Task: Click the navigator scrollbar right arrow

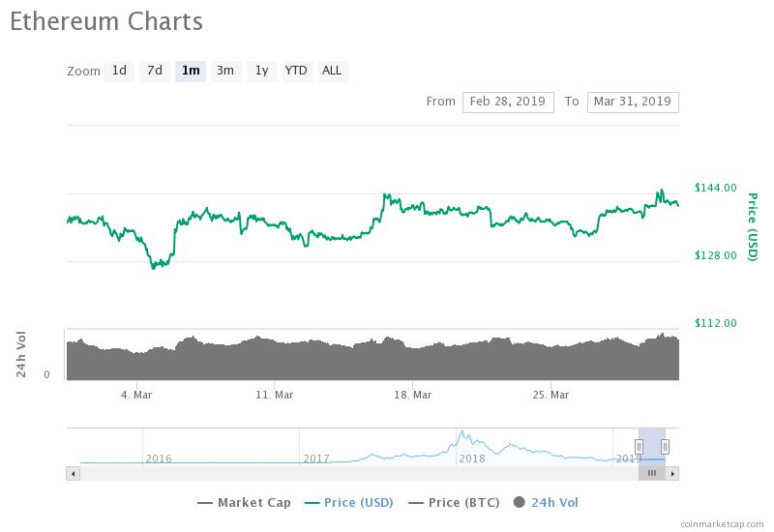Action: click(672, 473)
